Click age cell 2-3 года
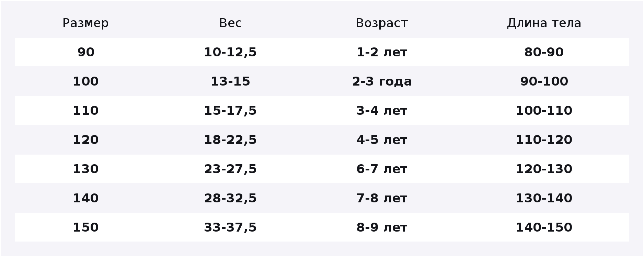 click(x=382, y=81)
